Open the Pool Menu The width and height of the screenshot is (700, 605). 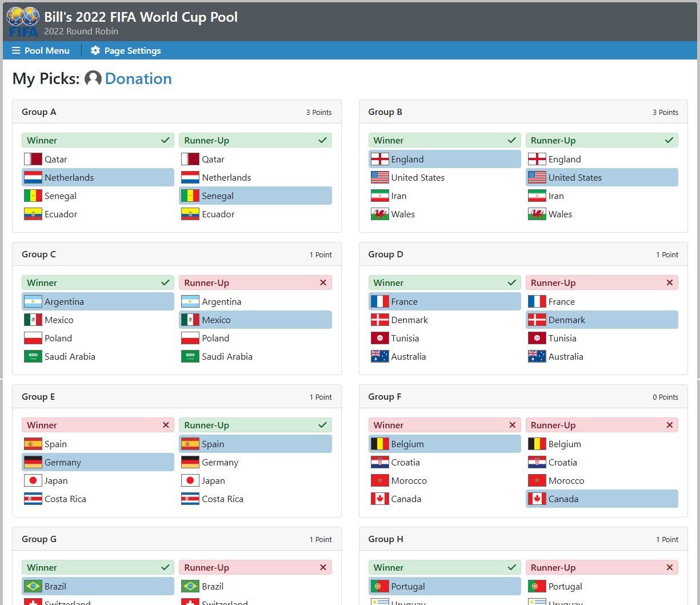tap(41, 51)
